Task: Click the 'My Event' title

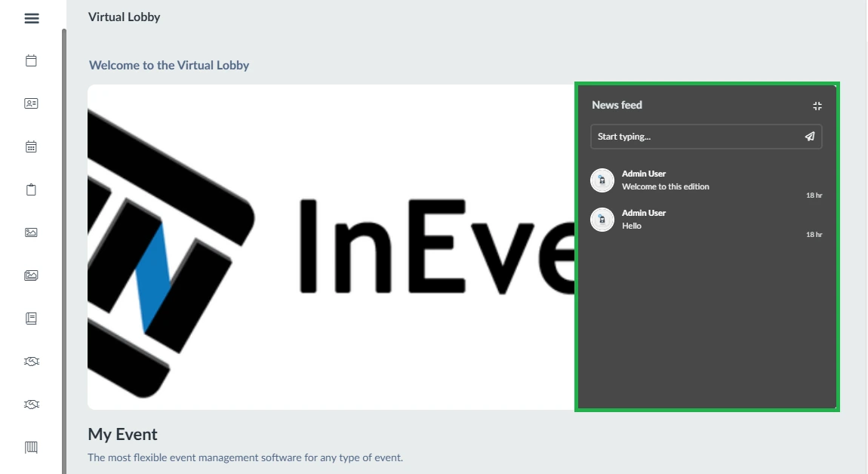Action: click(122, 434)
